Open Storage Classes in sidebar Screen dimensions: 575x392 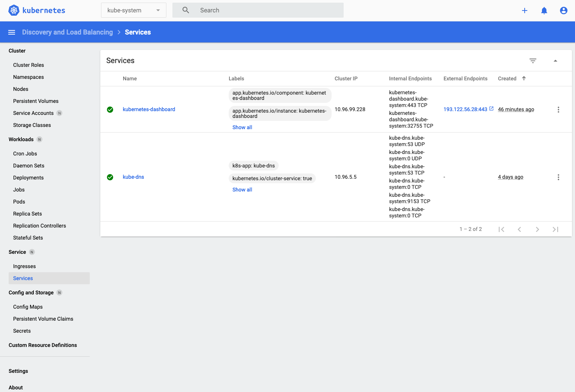[32, 125]
